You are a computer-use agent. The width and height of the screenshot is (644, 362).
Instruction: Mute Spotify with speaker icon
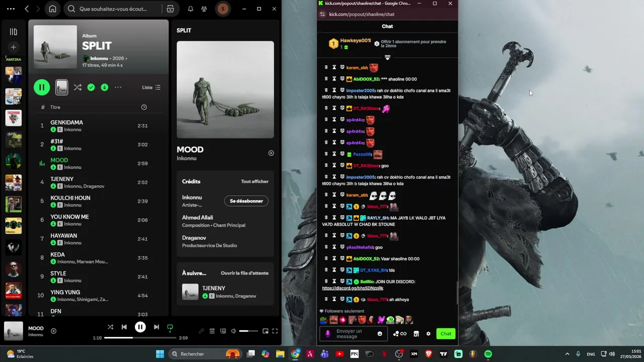(233, 331)
